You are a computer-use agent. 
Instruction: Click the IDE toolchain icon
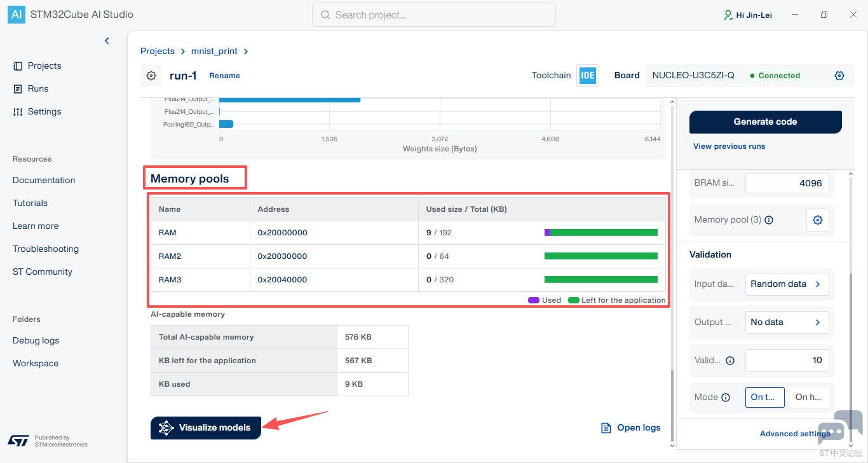[588, 75]
